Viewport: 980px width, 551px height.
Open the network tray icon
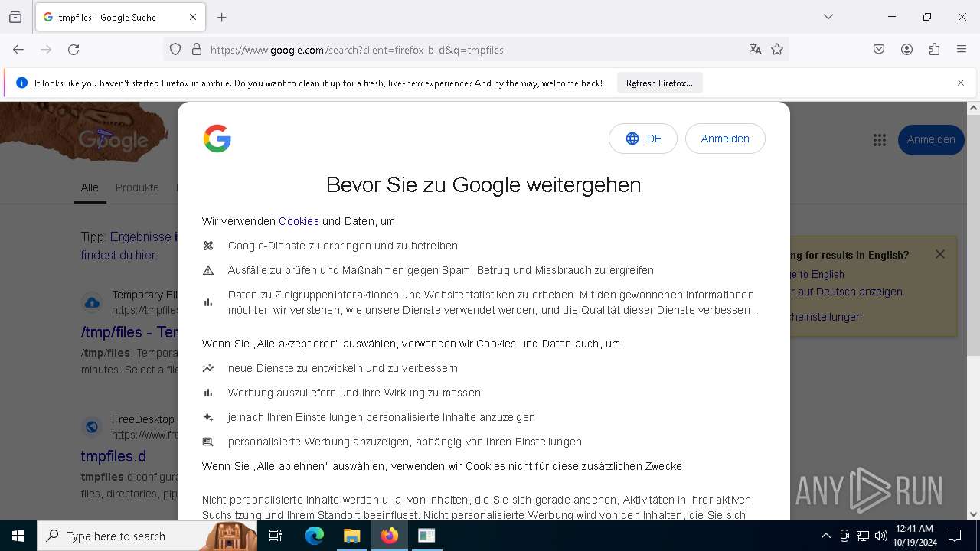[863, 536]
